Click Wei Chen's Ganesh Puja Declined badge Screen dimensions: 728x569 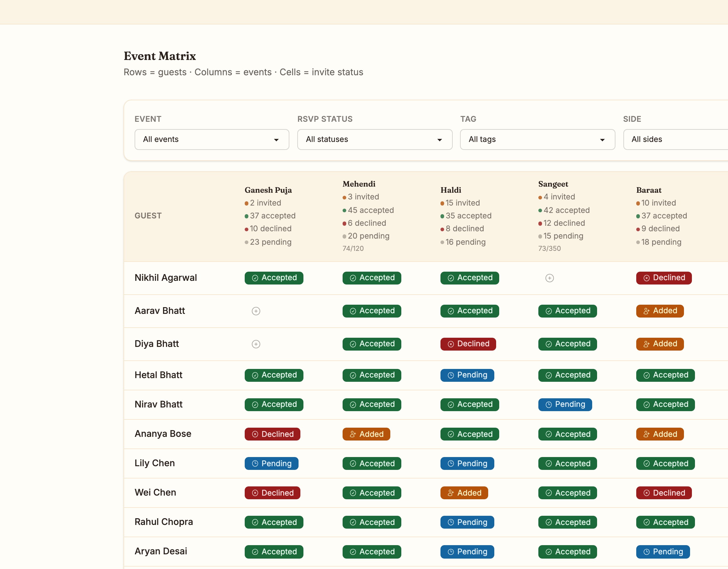[x=272, y=493]
